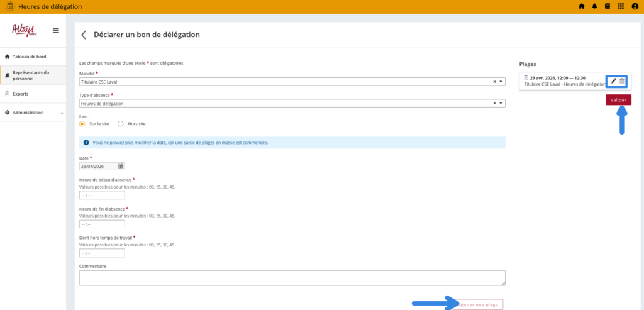
Task: Delete the plage using trash icon
Action: (x=622, y=81)
